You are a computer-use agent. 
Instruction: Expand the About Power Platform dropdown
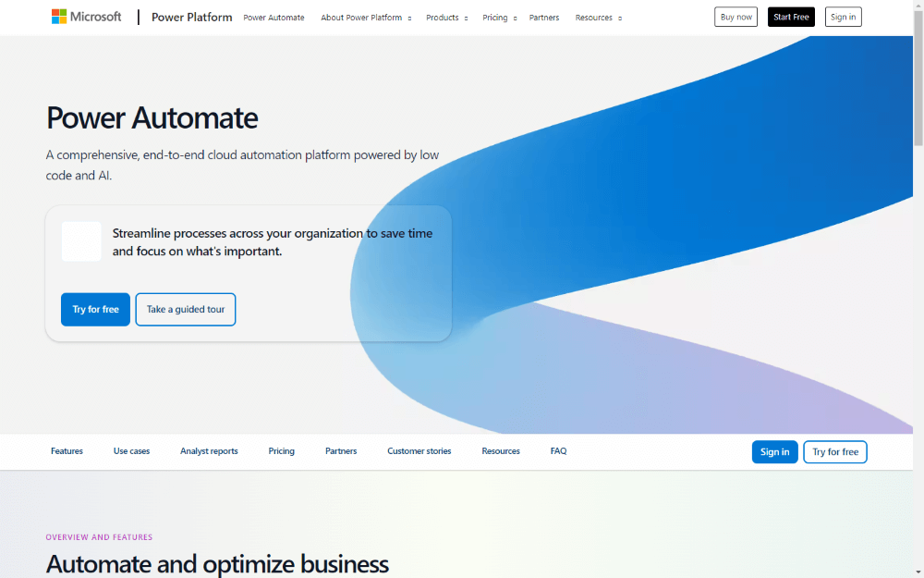[x=366, y=18]
